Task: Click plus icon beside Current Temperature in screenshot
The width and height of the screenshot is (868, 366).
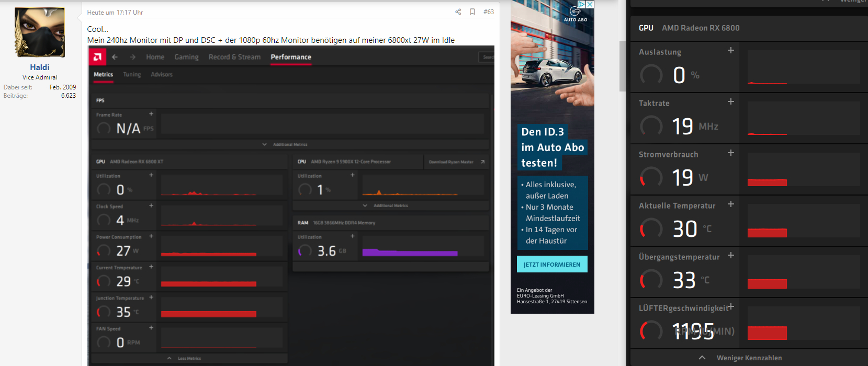Action: 151,267
